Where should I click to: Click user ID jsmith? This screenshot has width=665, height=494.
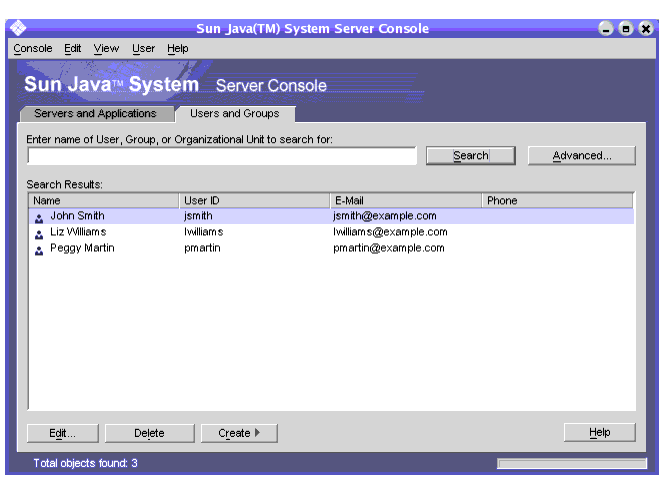(x=198, y=216)
